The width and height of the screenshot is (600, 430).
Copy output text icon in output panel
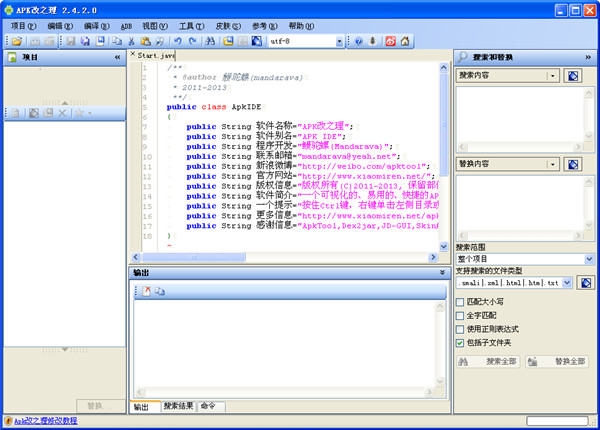(x=160, y=291)
